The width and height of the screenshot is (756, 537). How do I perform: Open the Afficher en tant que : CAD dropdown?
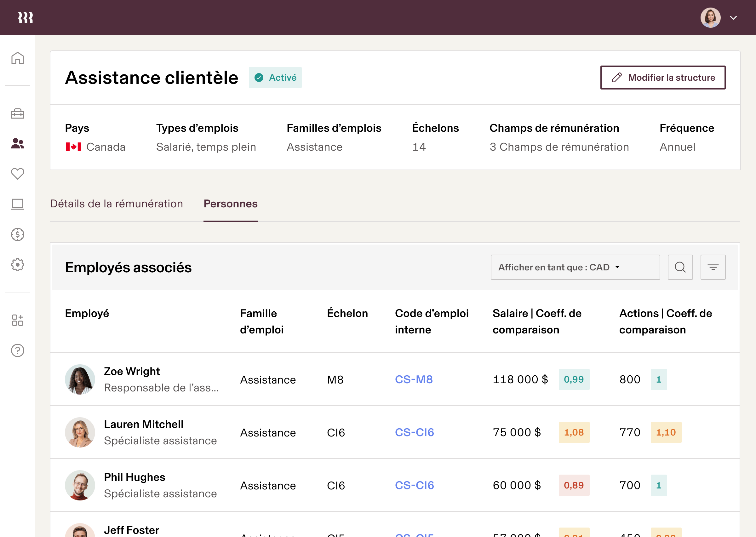coord(575,267)
